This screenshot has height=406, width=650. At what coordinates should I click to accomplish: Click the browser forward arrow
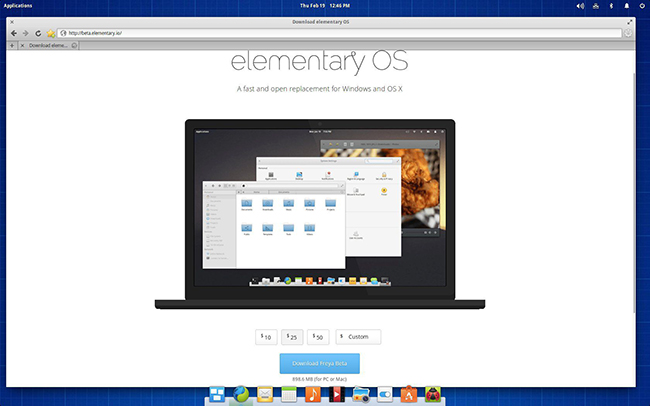26,33
